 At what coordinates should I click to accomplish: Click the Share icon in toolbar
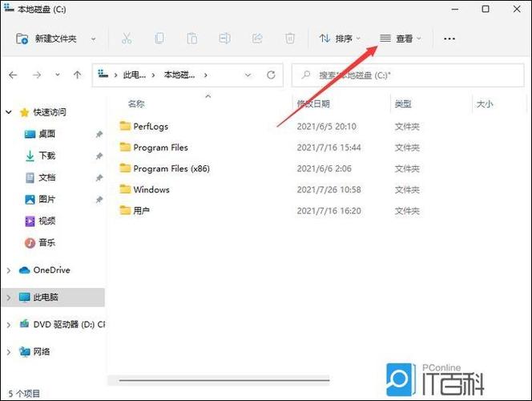tap(257, 38)
